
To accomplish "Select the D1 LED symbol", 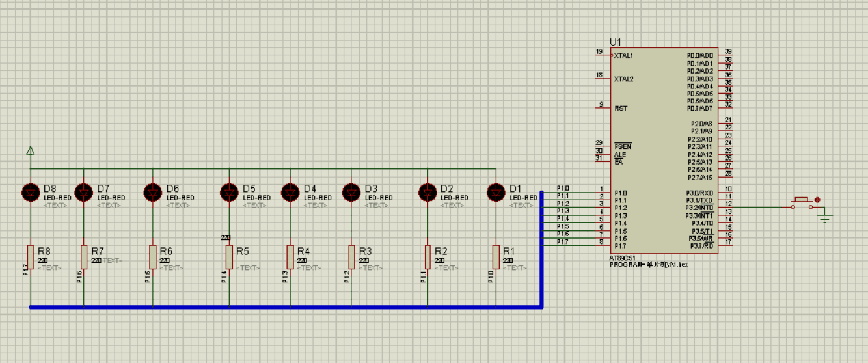I will point(496,193).
